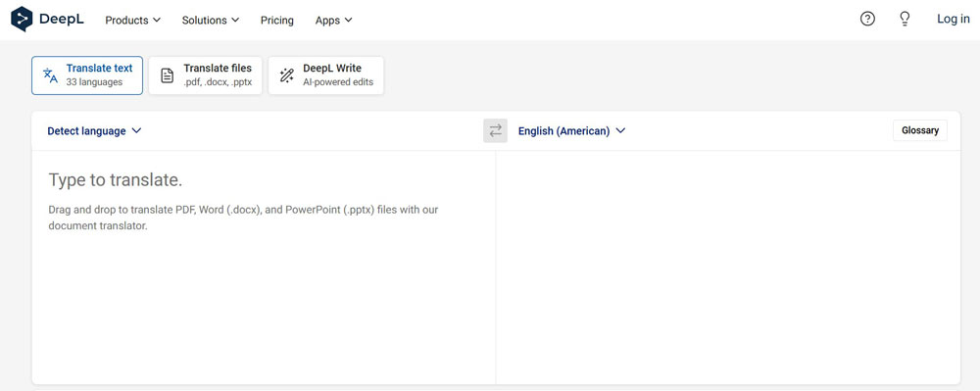Viewport: 980px width, 391px height.
Task: Open the Products menu
Action: (132, 20)
